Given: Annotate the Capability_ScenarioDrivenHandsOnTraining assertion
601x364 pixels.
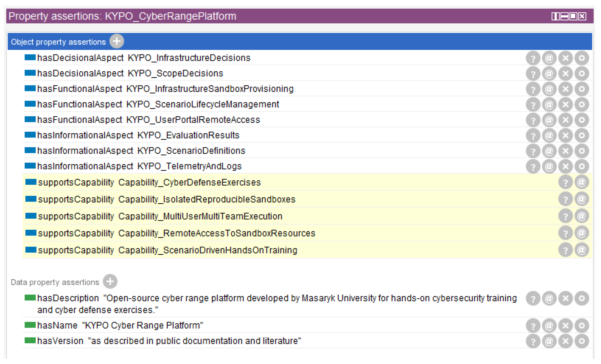Looking at the screenshot, I should click(582, 250).
